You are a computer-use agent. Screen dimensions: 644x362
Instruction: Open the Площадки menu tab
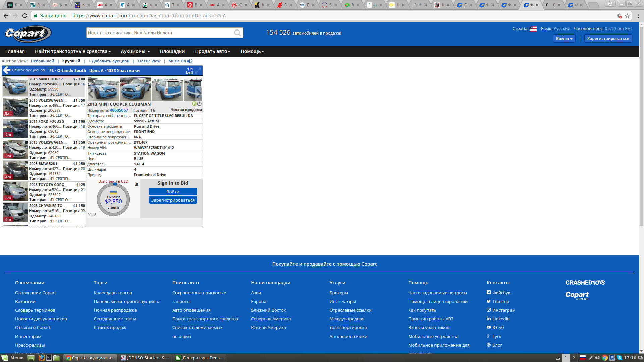[x=172, y=51]
